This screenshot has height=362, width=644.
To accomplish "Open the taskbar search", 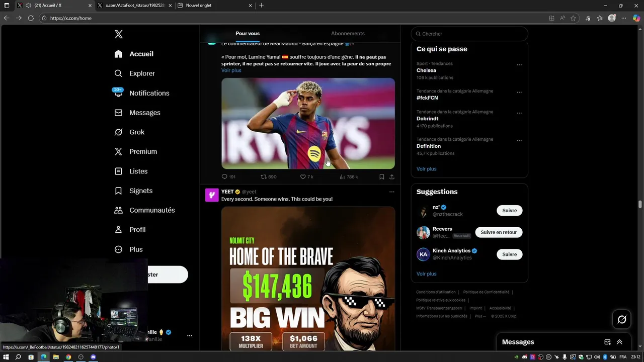I will (x=18, y=357).
